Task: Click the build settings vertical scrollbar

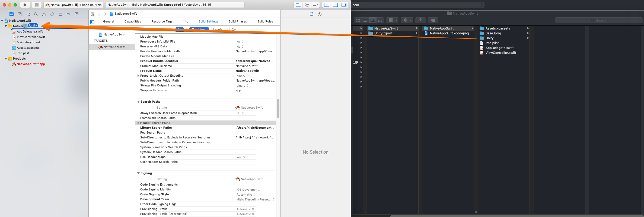Action: [x=278, y=108]
